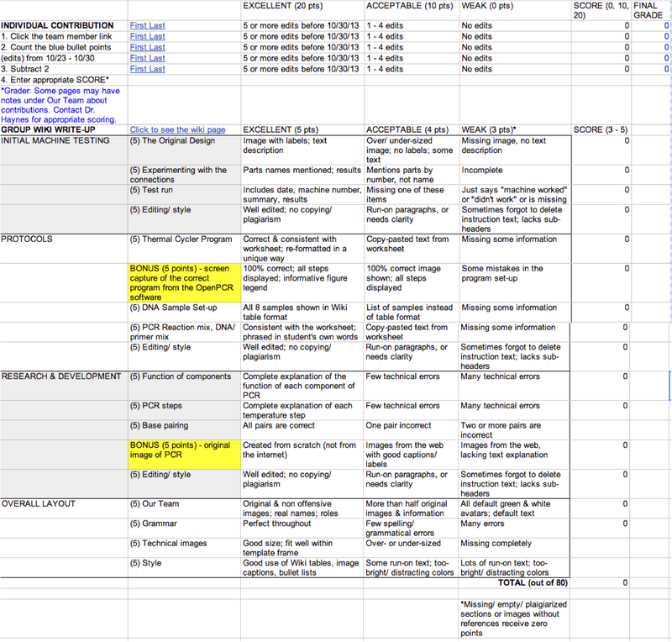Viewport: 672px width, 642px height.
Task: Click the OVERALL LAYOUT section cell
Action: (x=63, y=504)
